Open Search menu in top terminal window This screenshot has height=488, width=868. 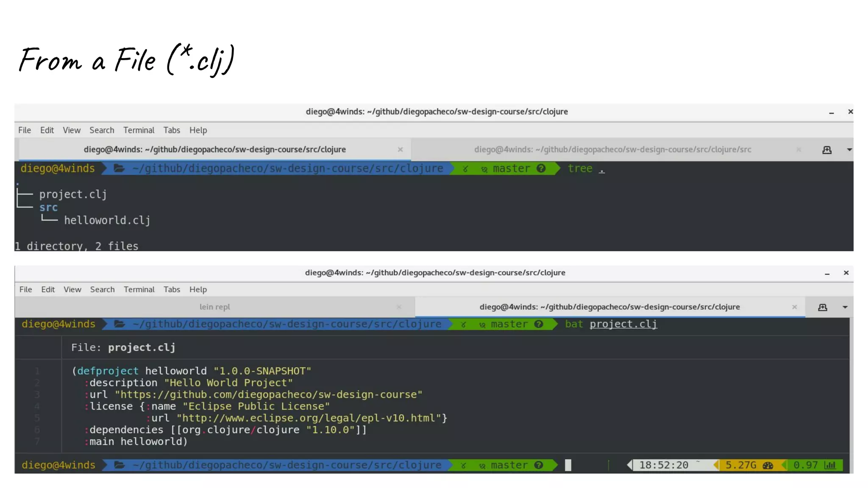click(x=102, y=130)
